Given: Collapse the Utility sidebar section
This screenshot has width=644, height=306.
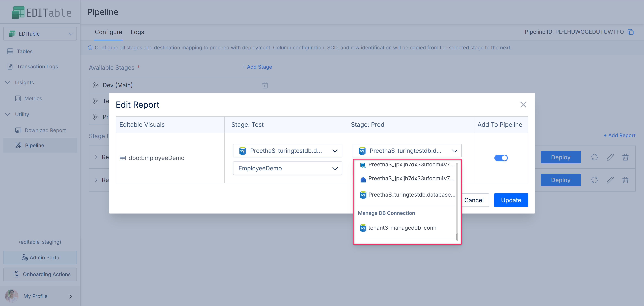Looking at the screenshot, I should click(8, 114).
